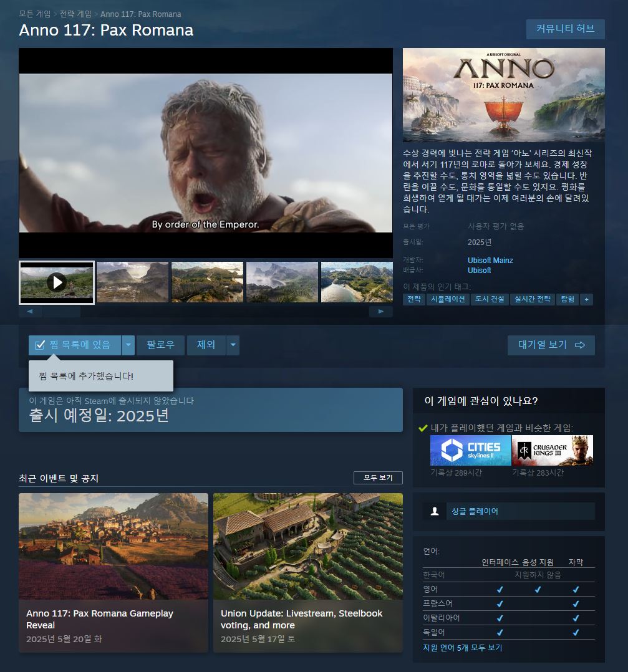
Task: Click the 이탈리아어 language row label
Action: pyautogui.click(x=441, y=618)
